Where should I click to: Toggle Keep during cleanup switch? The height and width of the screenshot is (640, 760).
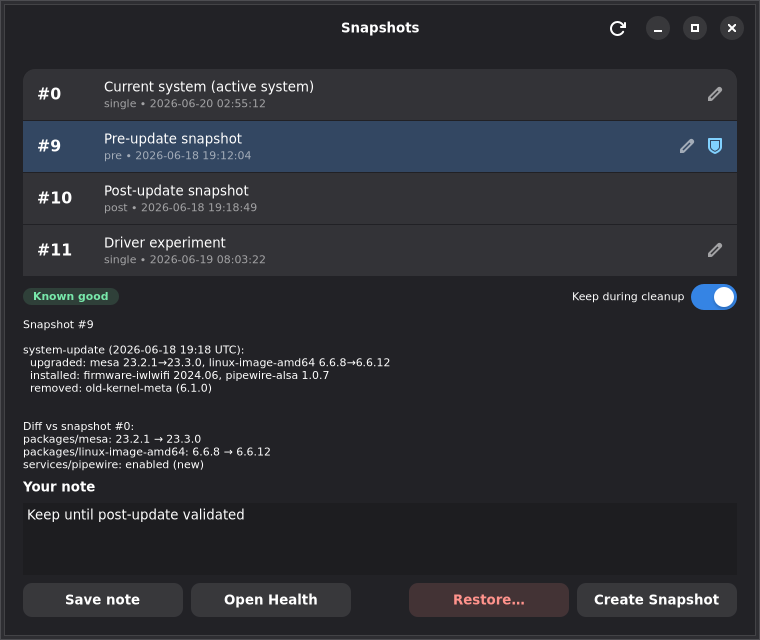pyautogui.click(x=713, y=297)
